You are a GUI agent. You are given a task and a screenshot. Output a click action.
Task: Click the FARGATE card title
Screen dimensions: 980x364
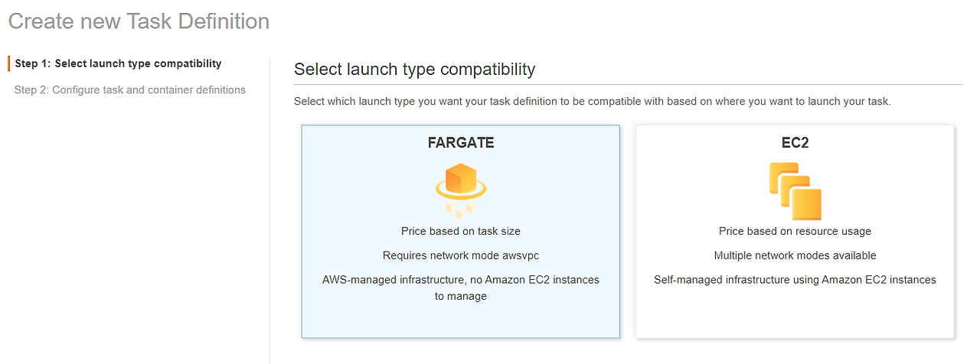460,143
